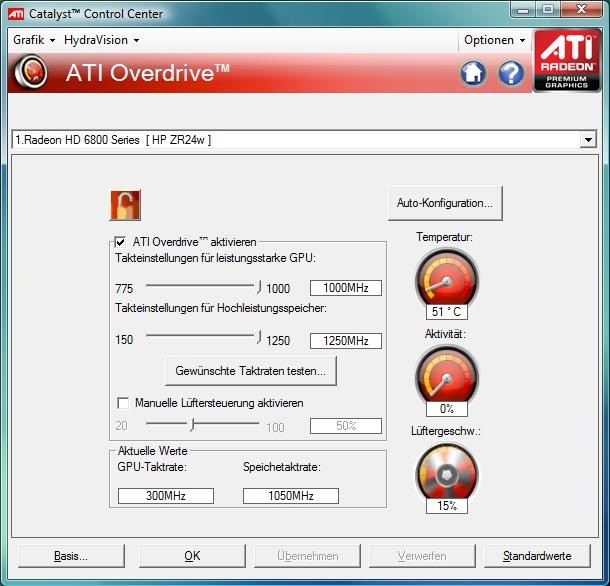The image size is (610, 586).
Task: Click the Aktivität gauge dial
Action: 447,376
